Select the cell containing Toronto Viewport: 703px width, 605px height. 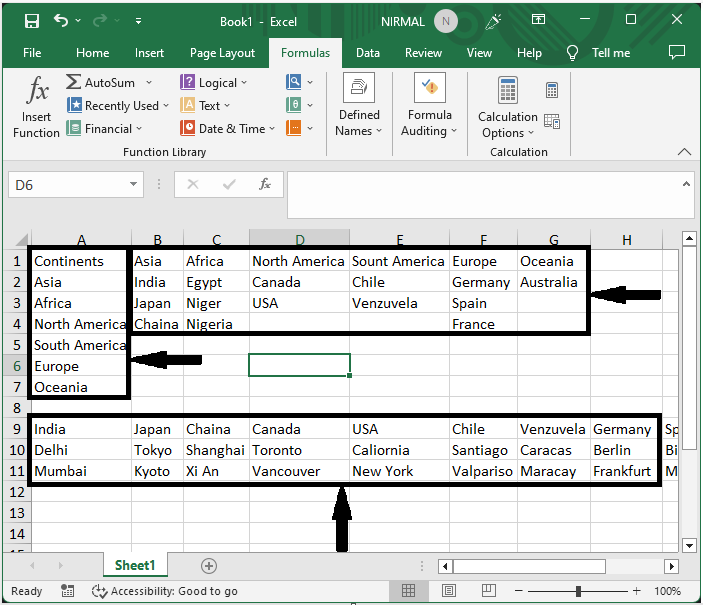click(299, 450)
